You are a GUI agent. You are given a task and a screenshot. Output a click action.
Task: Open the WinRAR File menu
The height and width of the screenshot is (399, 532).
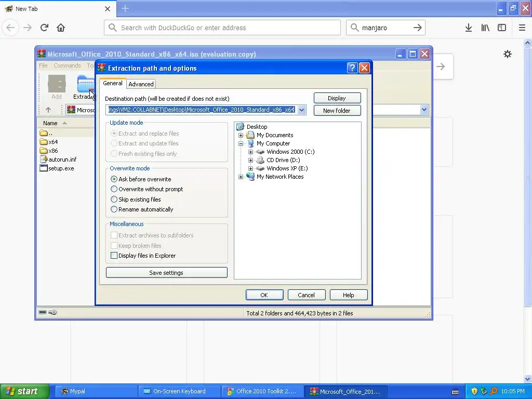pos(43,65)
